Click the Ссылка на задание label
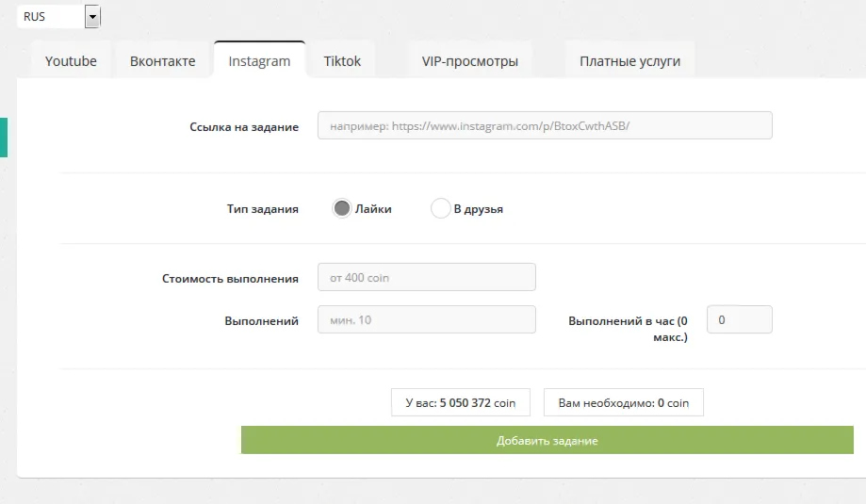866x504 pixels. click(x=244, y=127)
